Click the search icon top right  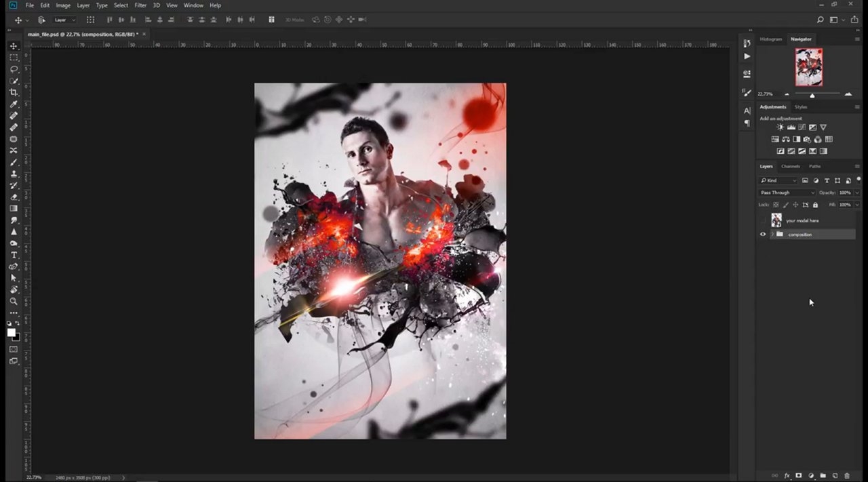tap(820, 20)
